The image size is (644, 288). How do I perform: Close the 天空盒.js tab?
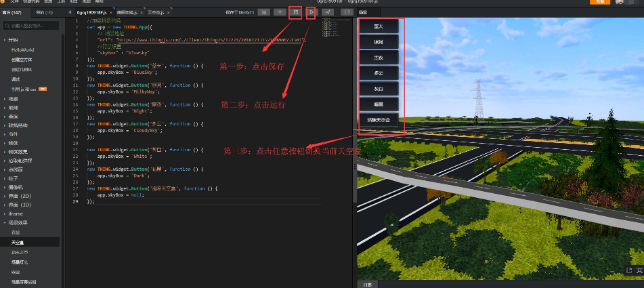(x=168, y=13)
